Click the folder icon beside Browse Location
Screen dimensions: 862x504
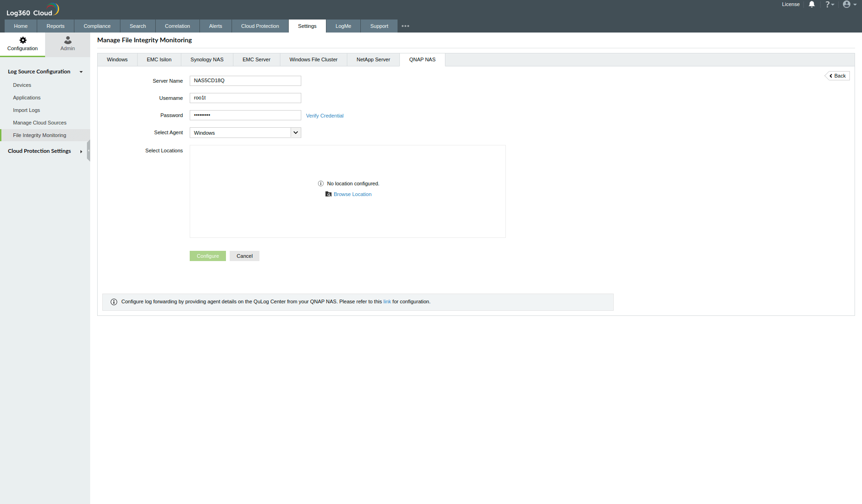328,194
